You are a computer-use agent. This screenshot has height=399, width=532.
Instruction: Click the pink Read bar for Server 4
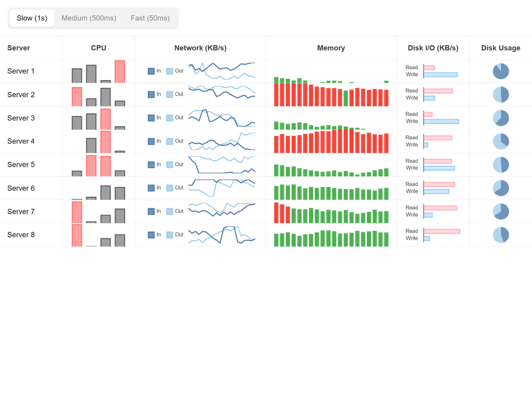[439, 137]
